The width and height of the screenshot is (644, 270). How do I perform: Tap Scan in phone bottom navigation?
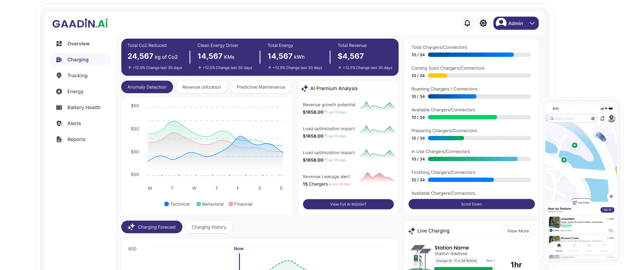(x=589, y=248)
